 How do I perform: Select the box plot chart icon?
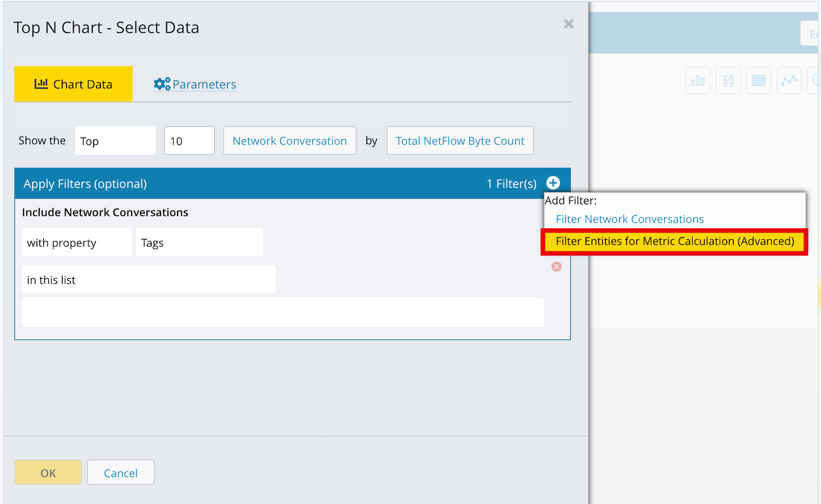728,81
